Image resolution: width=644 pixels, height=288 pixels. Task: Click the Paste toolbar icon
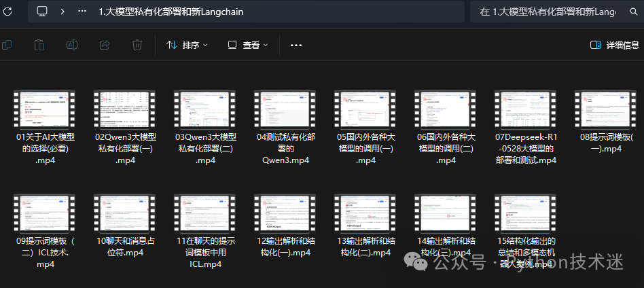[x=39, y=45]
